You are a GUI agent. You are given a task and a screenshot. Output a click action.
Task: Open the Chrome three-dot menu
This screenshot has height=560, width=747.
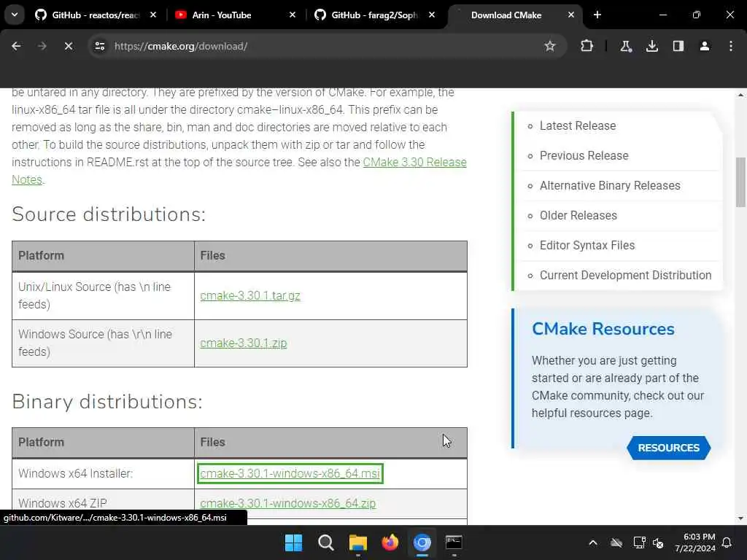pyautogui.click(x=731, y=46)
